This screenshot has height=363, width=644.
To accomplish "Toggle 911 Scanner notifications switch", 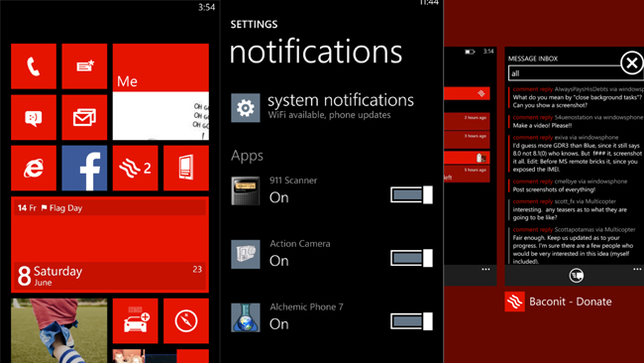I will coord(411,194).
